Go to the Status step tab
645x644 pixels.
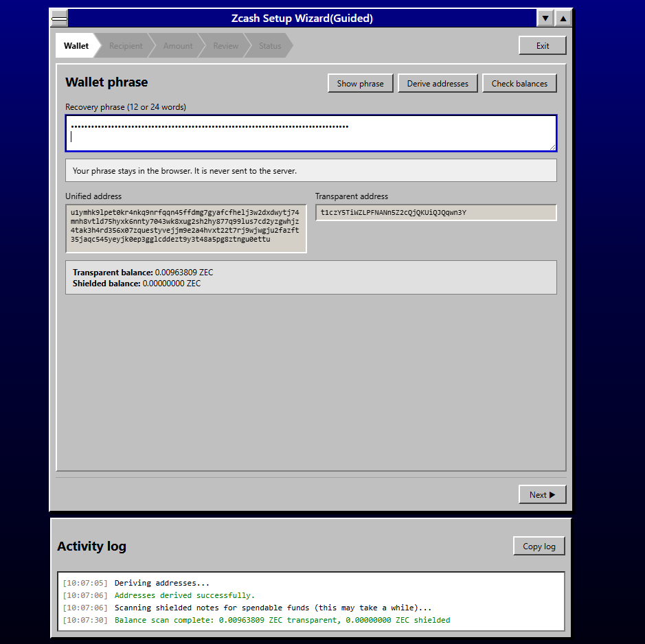point(270,45)
